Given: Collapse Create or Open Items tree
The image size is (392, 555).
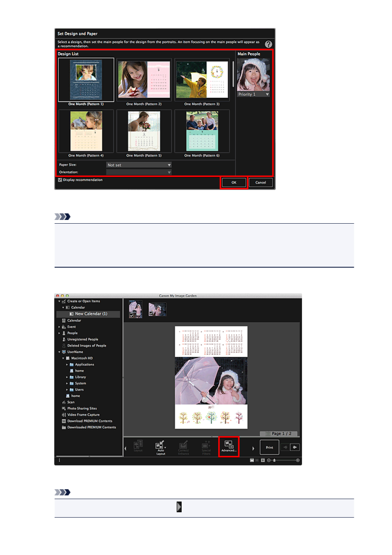Looking at the screenshot, I should pyautogui.click(x=59, y=301).
